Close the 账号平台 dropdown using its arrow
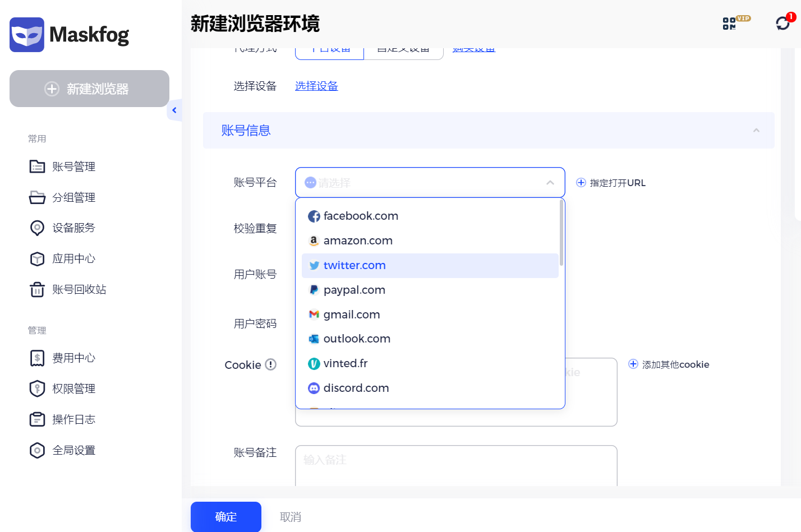 [550, 183]
